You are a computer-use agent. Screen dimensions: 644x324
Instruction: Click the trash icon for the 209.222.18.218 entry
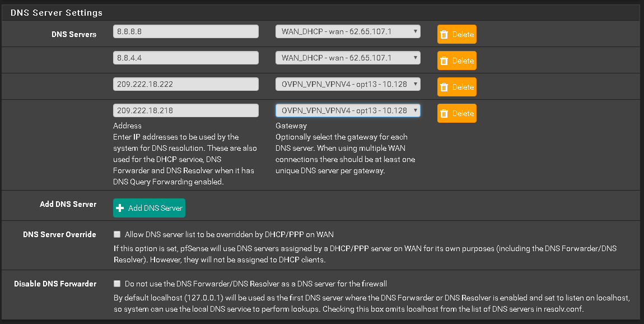click(444, 113)
